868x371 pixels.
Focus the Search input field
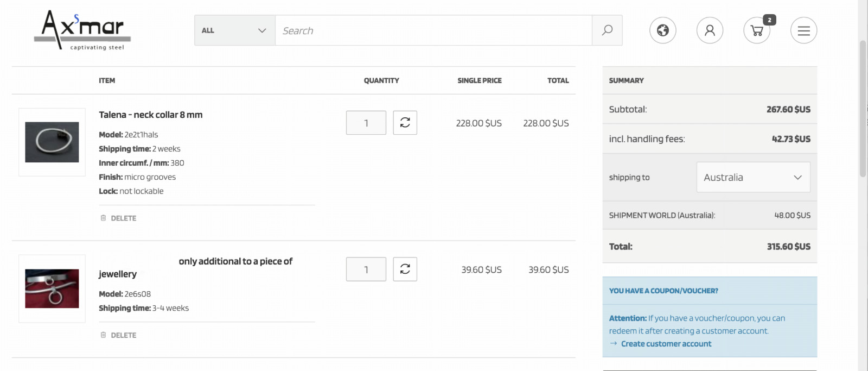pyautogui.click(x=433, y=30)
